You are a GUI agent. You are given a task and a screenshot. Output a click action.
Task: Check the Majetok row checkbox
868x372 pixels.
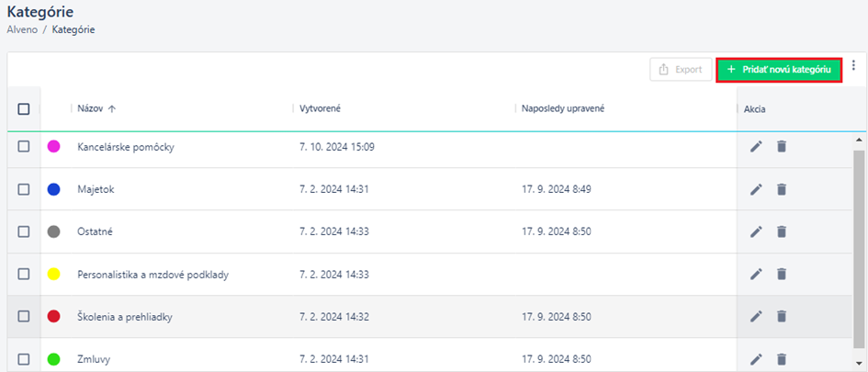pos(24,189)
